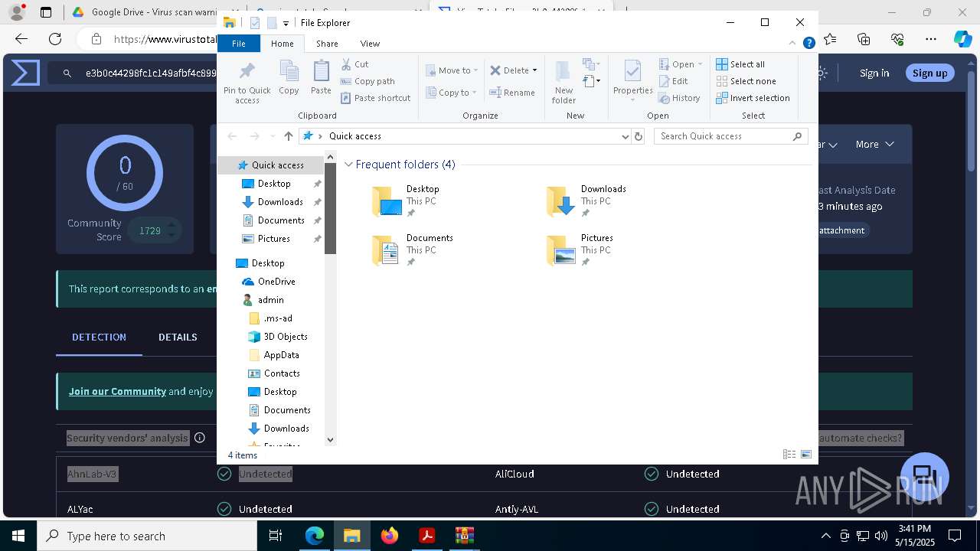Click Select none
This screenshot has height=551, width=980.
tap(746, 81)
